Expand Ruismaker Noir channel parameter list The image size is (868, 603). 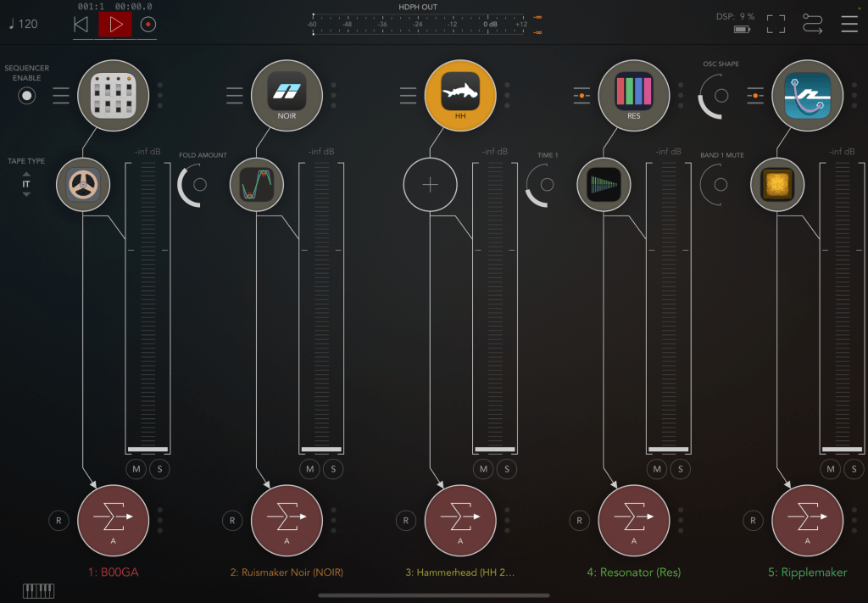tap(235, 95)
